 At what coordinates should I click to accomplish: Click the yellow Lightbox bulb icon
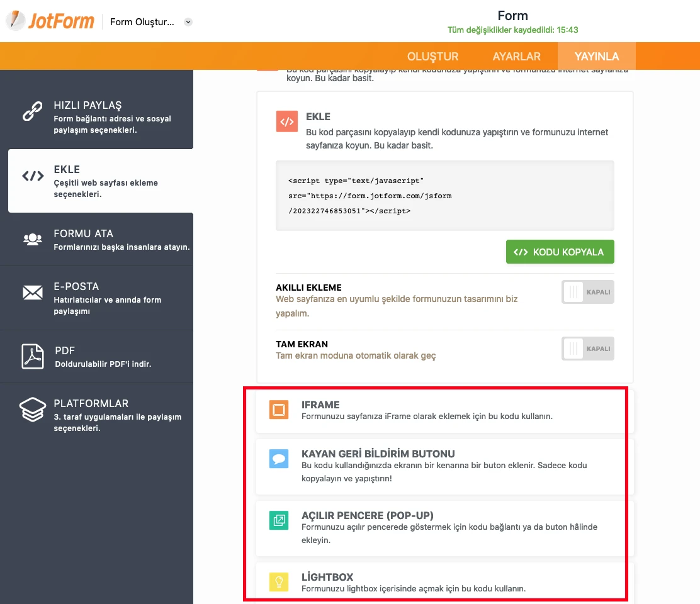pyautogui.click(x=279, y=582)
